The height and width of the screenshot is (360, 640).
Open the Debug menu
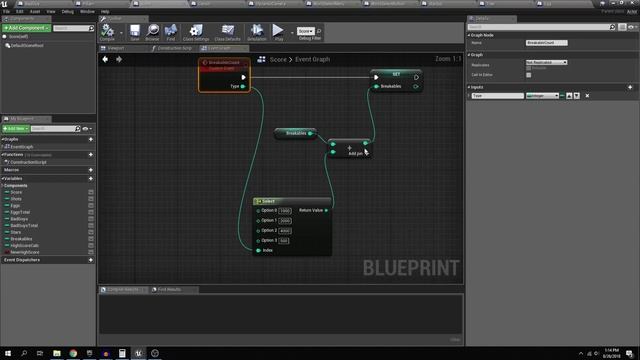tap(67, 11)
